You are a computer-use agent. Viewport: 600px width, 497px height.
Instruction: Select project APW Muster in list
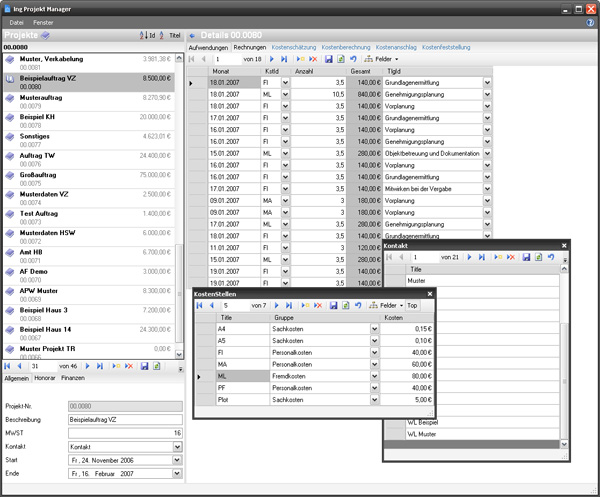click(x=89, y=295)
